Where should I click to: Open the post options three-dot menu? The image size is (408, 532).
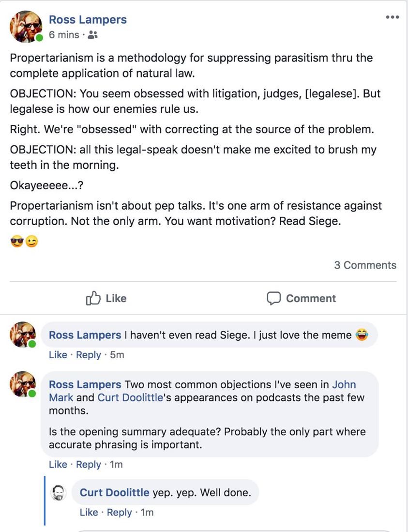[393, 17]
